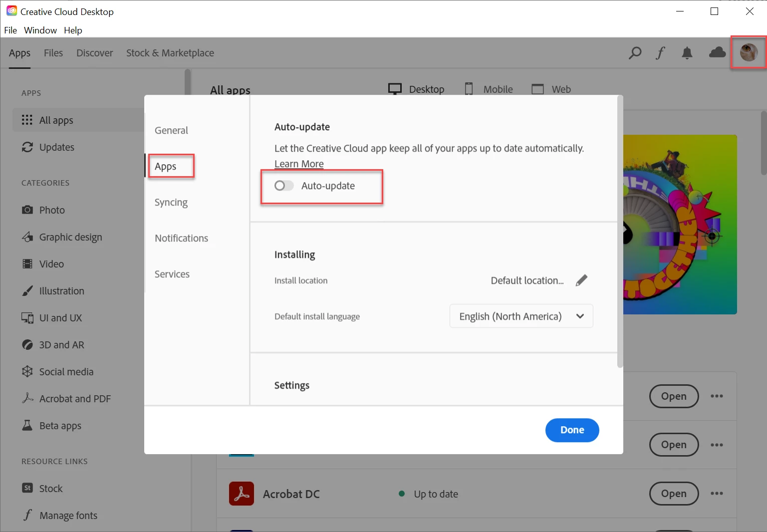Follow the Learn More link

(x=299, y=164)
